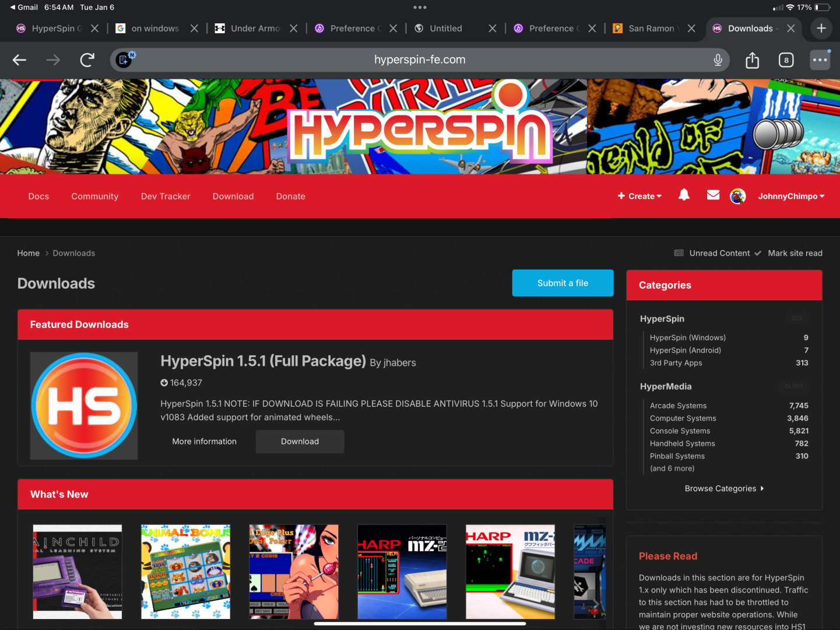Switch to the San Ramon tab
Viewport: 840px width, 630px height.
651,29
